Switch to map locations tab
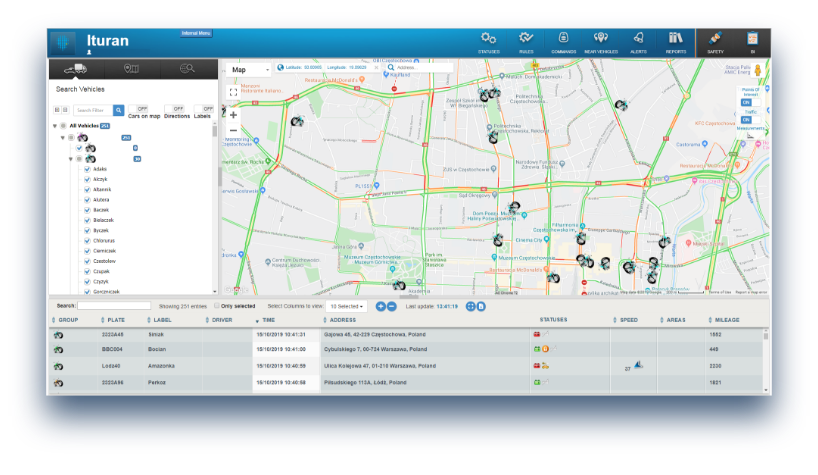This screenshot has height=475, width=818. 132,69
